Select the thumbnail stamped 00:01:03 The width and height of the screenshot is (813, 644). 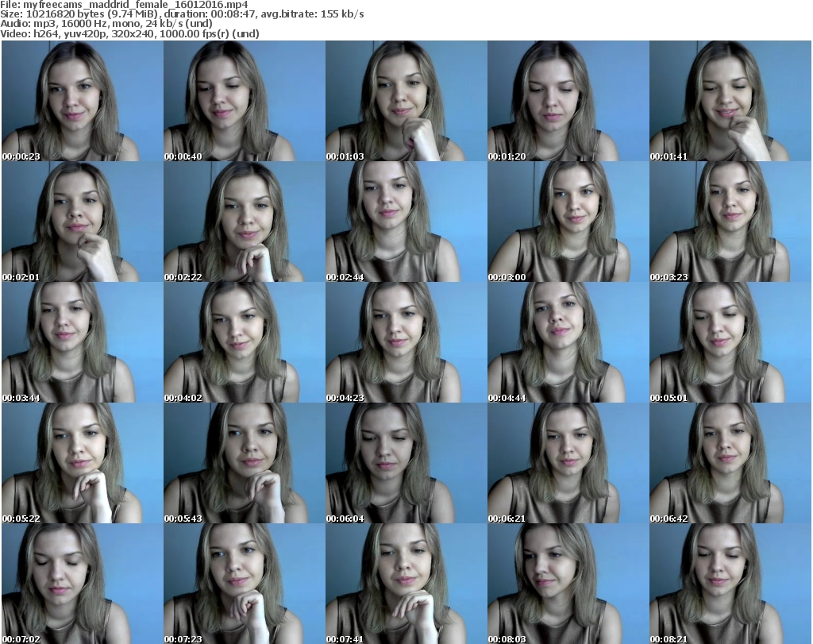[x=406, y=101]
